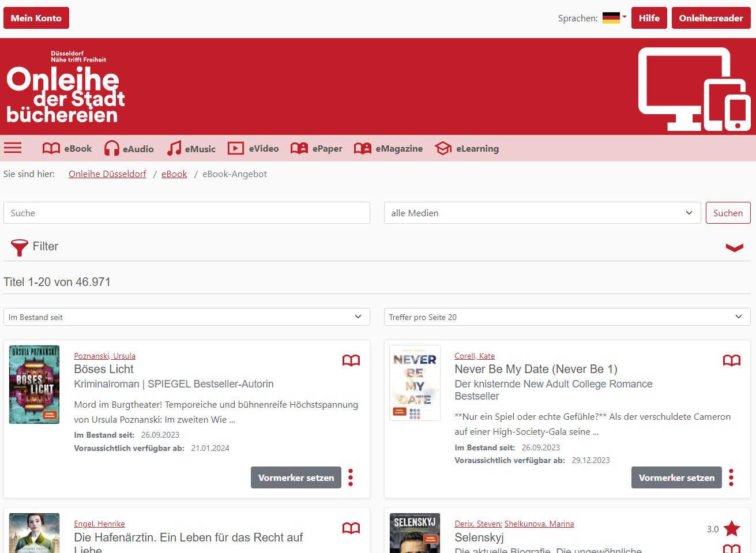The width and height of the screenshot is (756, 553).
Task: Click the Hilfe button
Action: (649, 18)
